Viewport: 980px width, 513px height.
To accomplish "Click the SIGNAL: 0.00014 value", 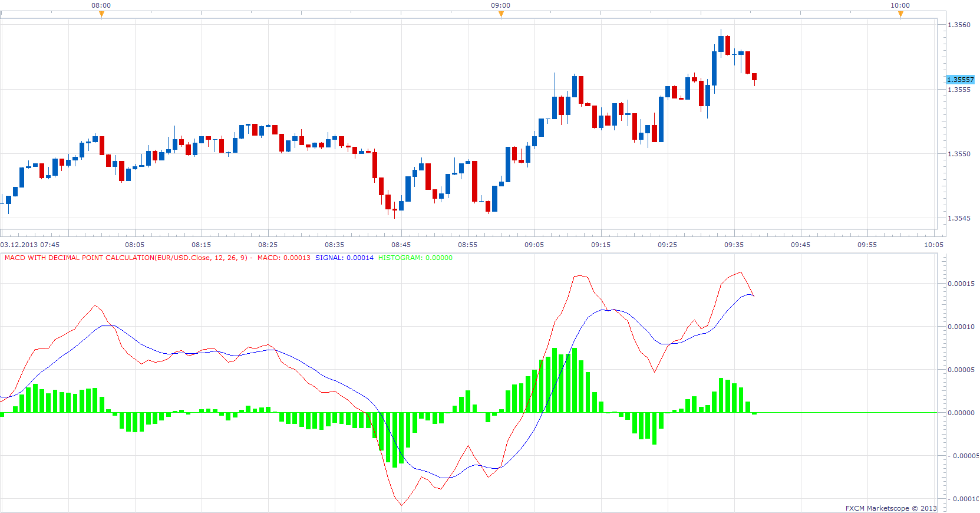I will (x=344, y=258).
